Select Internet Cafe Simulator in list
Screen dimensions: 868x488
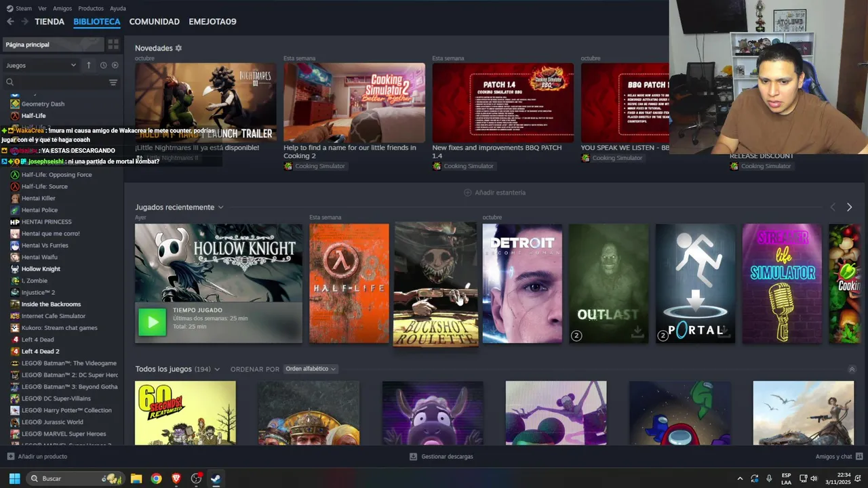coord(53,316)
